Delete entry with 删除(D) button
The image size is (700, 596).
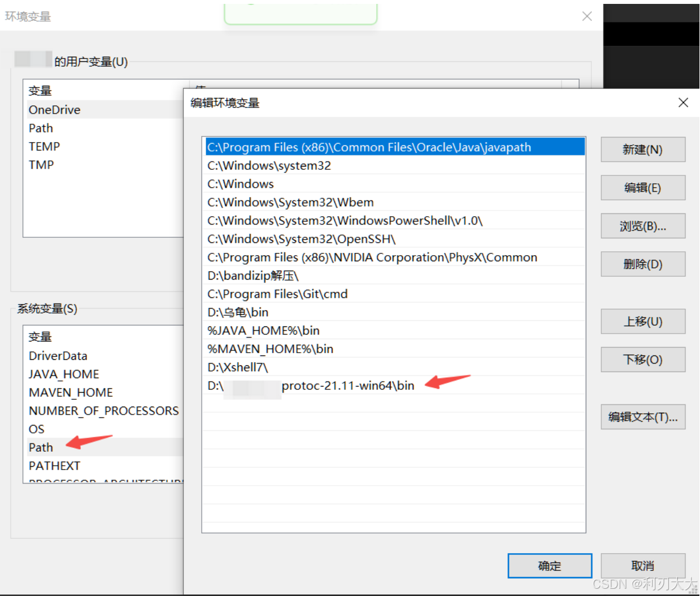click(643, 264)
